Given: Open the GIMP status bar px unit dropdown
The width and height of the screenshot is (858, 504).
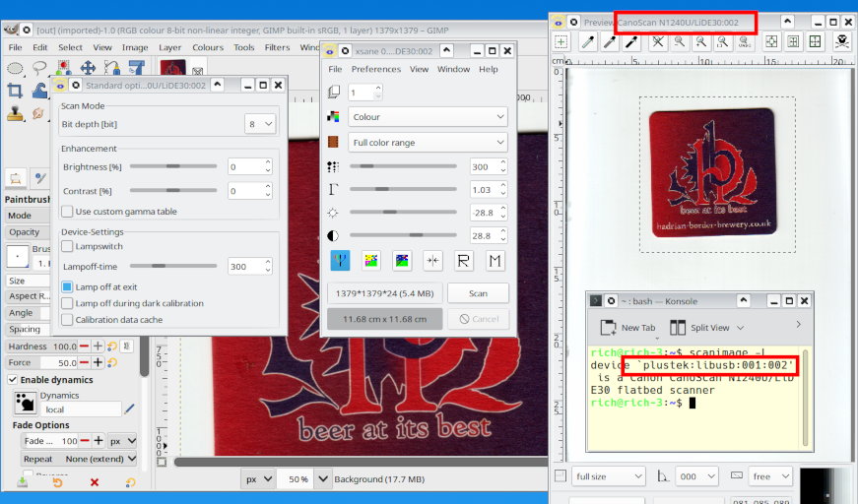Looking at the screenshot, I should point(258,478).
